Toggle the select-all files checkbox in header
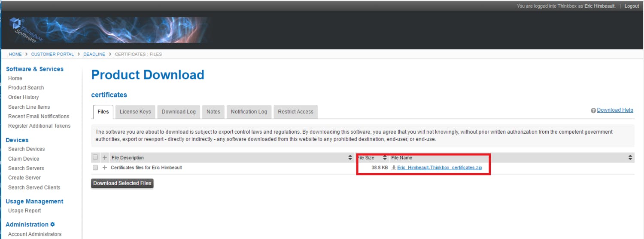This screenshot has width=644, height=239. point(95,157)
